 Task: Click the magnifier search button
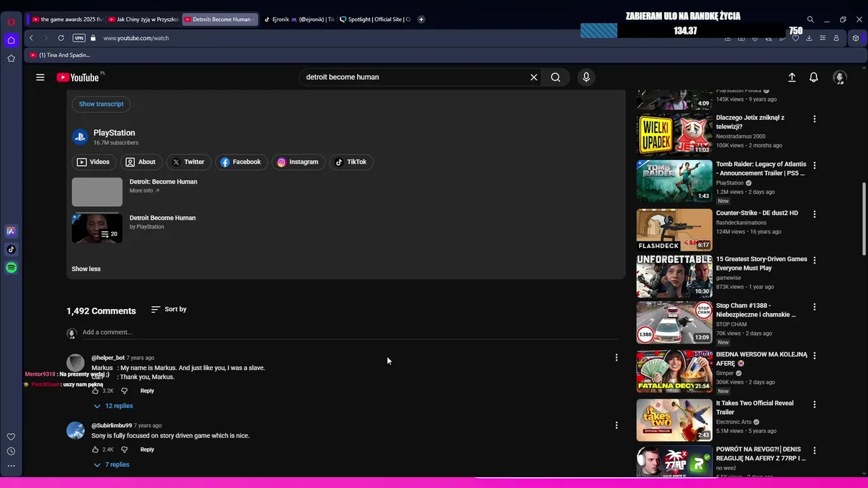555,77
